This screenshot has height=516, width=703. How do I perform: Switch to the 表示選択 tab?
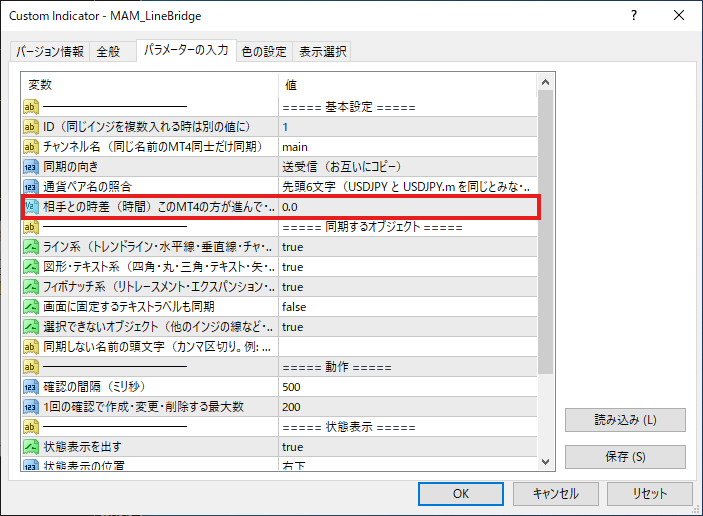[x=323, y=52]
